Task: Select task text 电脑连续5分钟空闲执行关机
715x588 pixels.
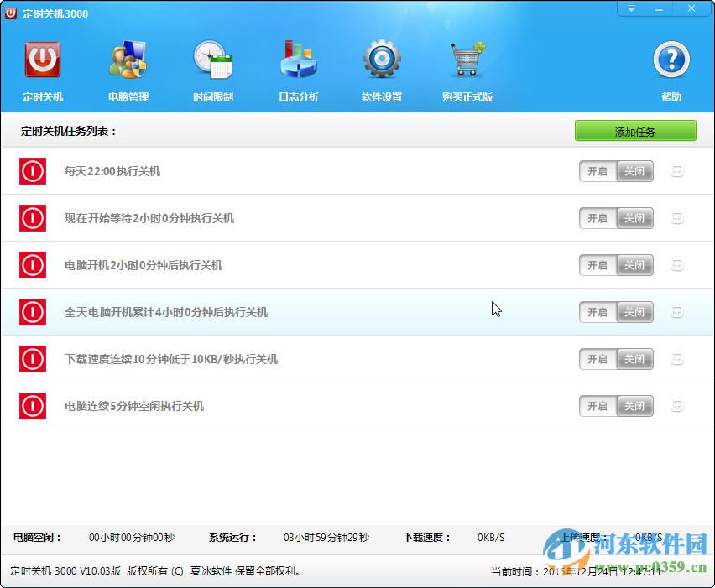Action: coord(134,406)
